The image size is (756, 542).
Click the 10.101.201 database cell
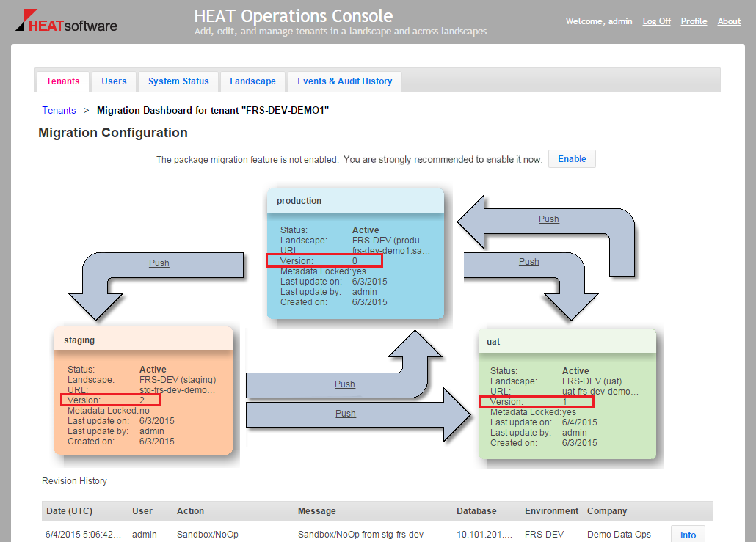coord(484,534)
